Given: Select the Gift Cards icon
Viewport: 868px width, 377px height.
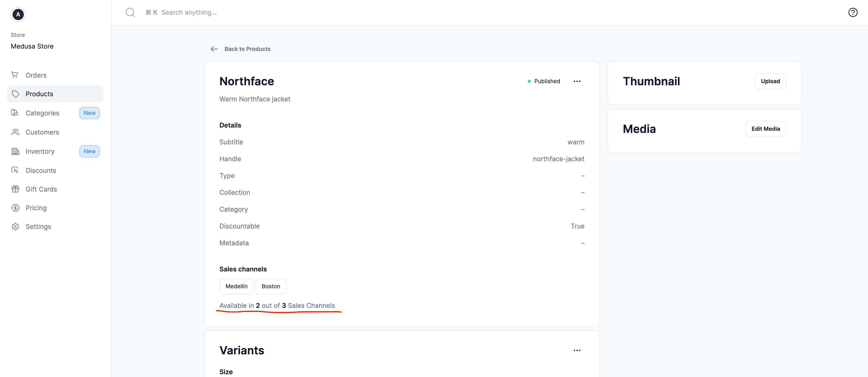Looking at the screenshot, I should point(15,189).
